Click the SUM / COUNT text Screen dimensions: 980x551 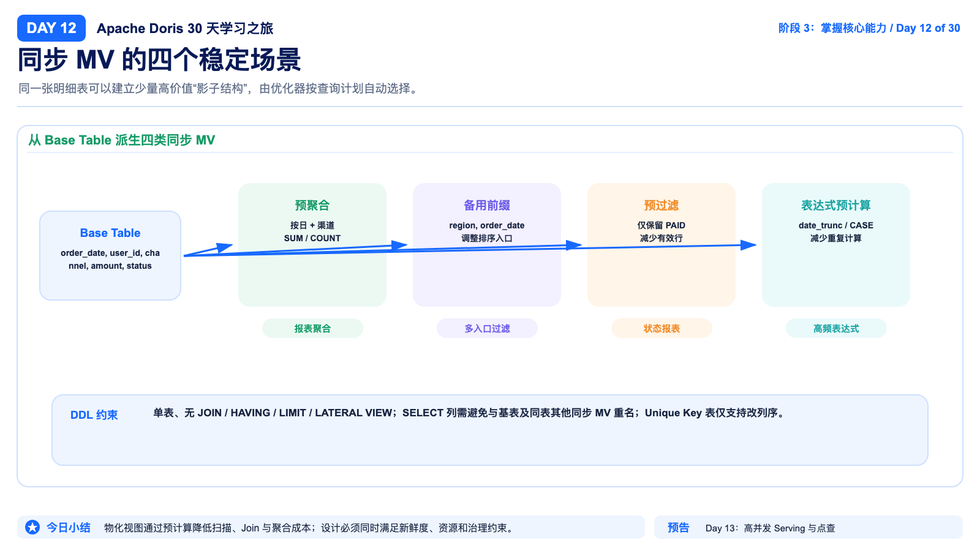tap(312, 238)
